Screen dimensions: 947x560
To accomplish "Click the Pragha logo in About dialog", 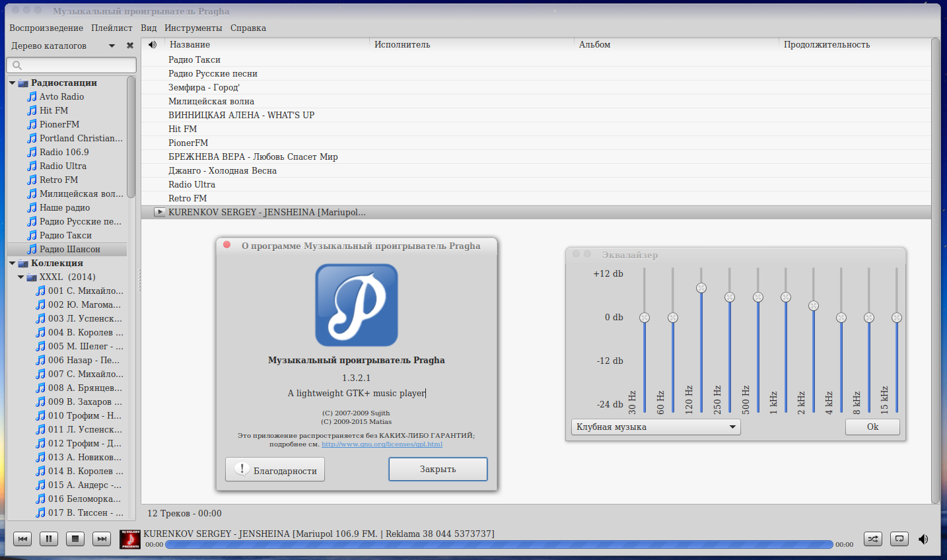I will pos(357,305).
